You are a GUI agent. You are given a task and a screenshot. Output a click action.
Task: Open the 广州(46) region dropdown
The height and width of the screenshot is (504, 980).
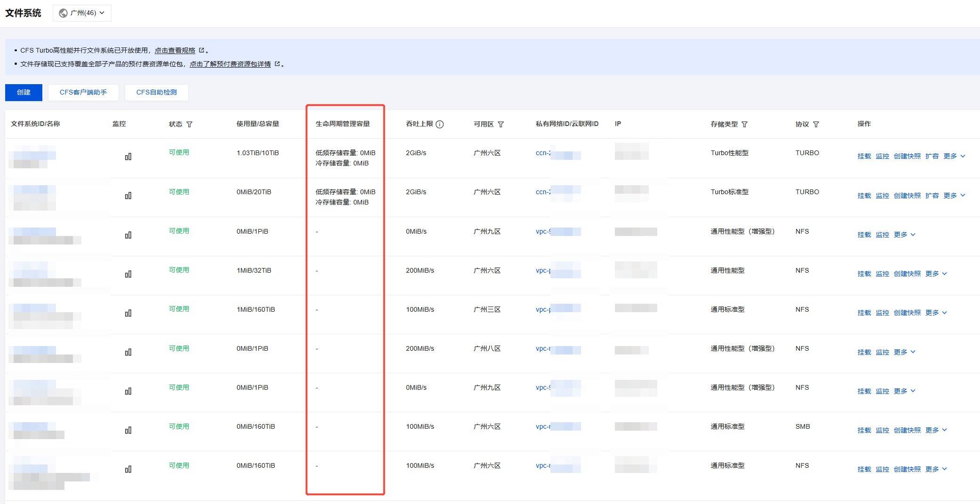[x=82, y=13]
